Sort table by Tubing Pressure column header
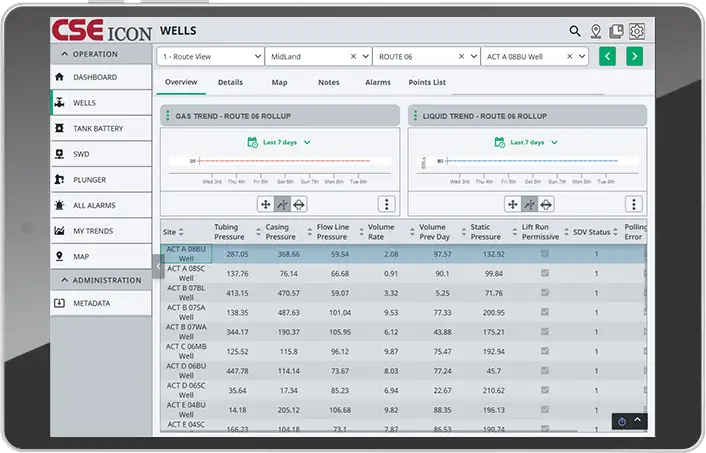This screenshot has height=453, width=706. tap(228, 232)
